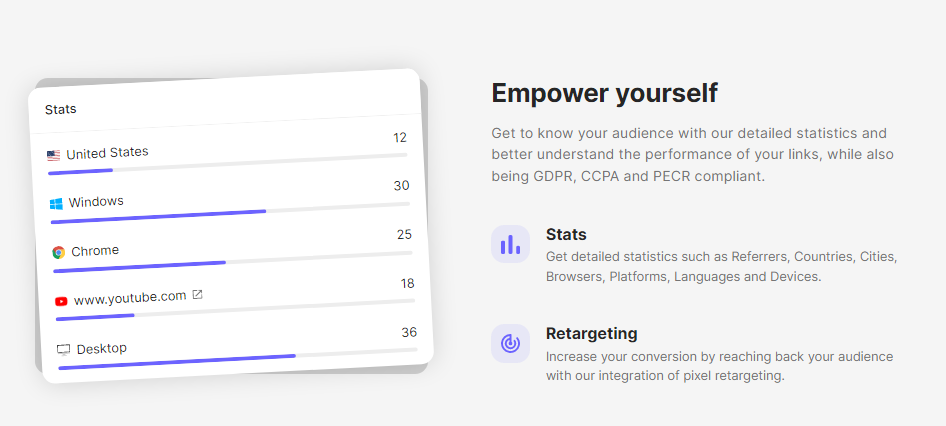Click the United States row label
Viewport: 946px width, 426px height.
[x=107, y=153]
